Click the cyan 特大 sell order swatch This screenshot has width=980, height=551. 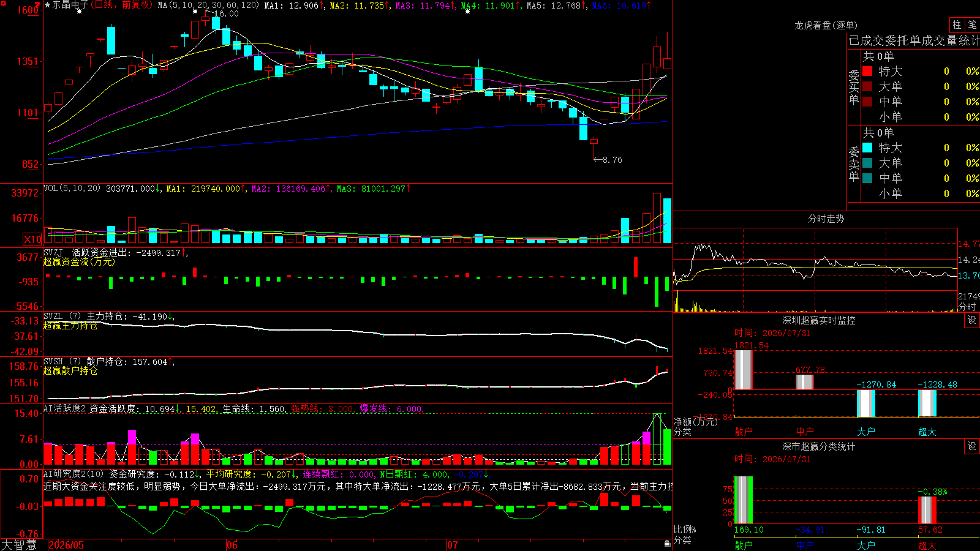(867, 148)
